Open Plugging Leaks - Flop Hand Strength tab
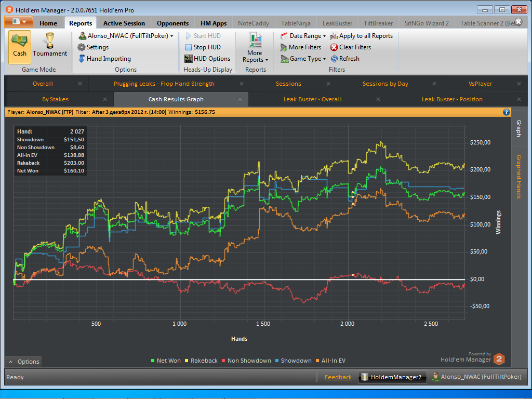 (x=164, y=84)
